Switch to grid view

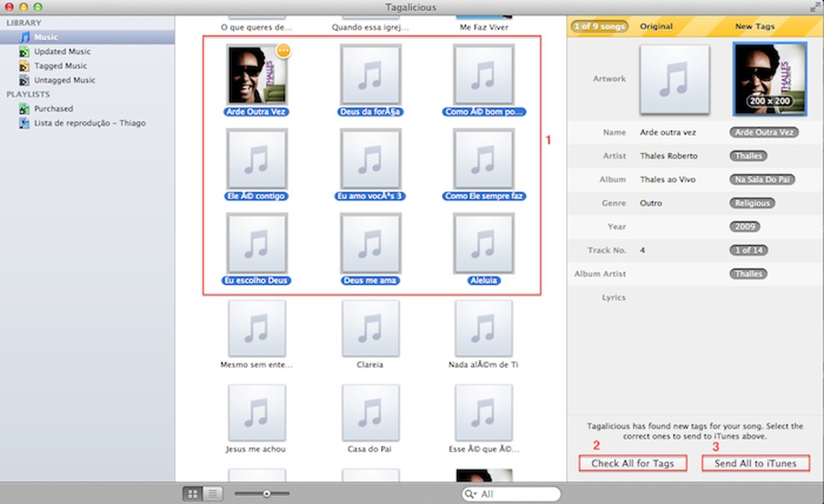[193, 493]
